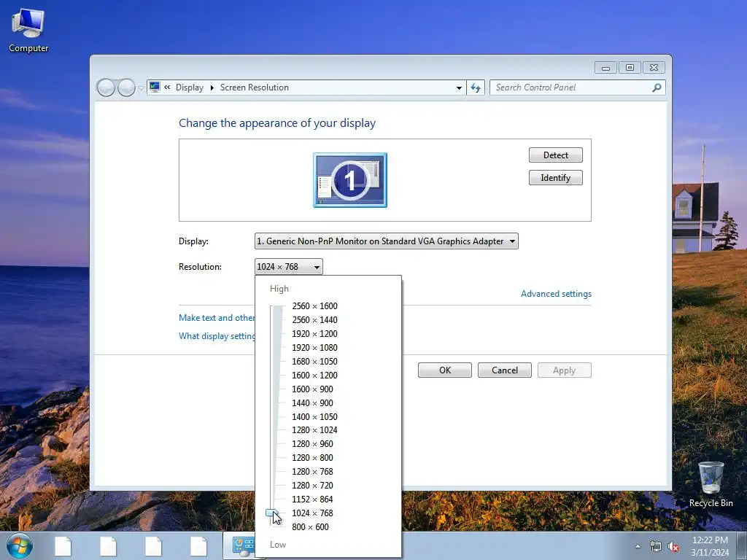Collapse the Resolution 1024 × 768 dropdown
The width and height of the screenshot is (747, 560).
(289, 267)
